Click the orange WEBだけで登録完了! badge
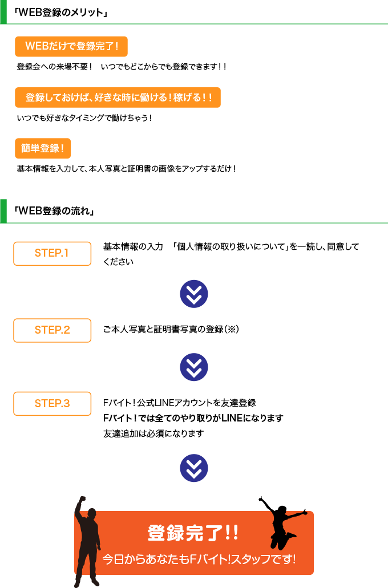Image resolution: width=388 pixels, height=588 pixels. point(71,47)
